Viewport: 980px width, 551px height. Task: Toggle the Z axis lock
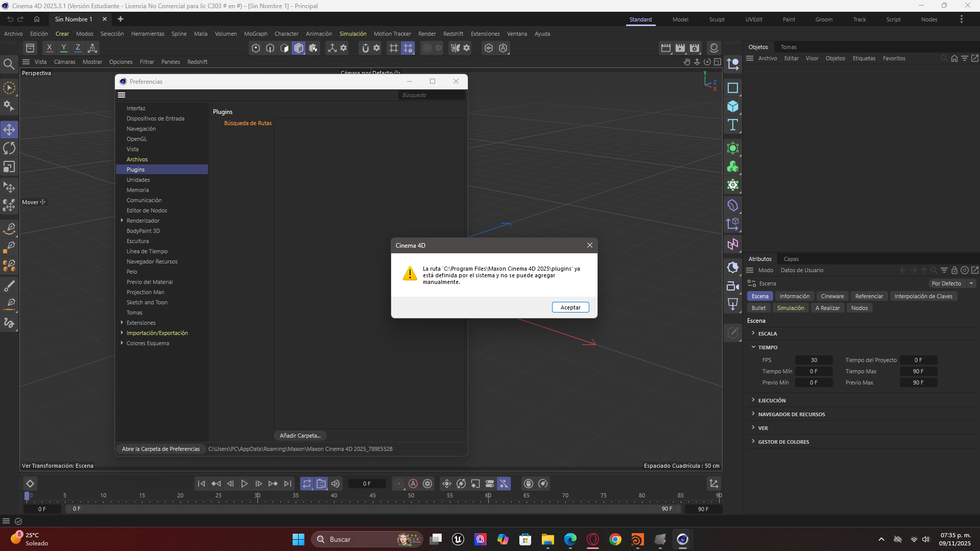(78, 48)
